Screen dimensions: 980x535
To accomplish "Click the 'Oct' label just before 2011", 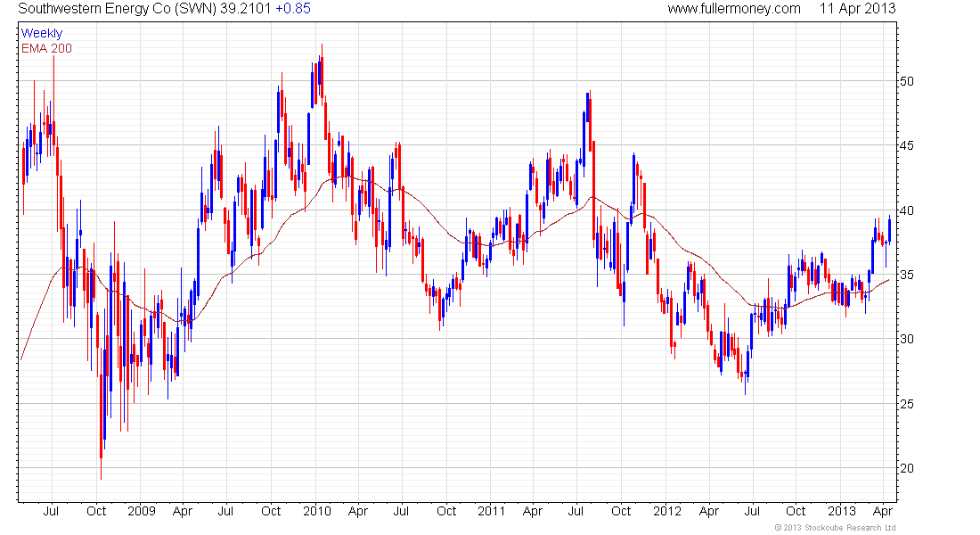I will 446,511.
